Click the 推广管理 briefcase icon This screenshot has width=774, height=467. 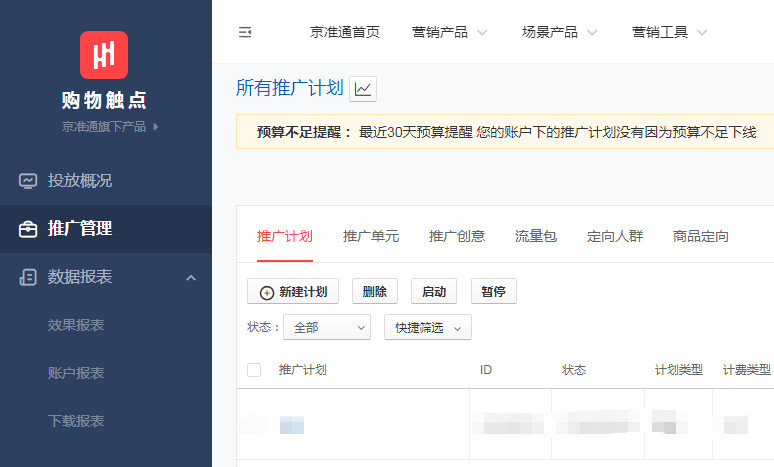28,229
